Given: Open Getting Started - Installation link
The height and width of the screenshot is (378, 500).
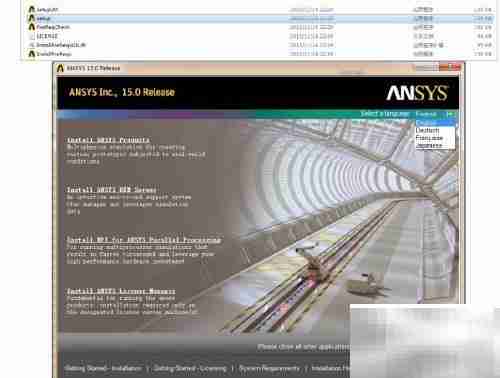Looking at the screenshot, I should point(103,368).
